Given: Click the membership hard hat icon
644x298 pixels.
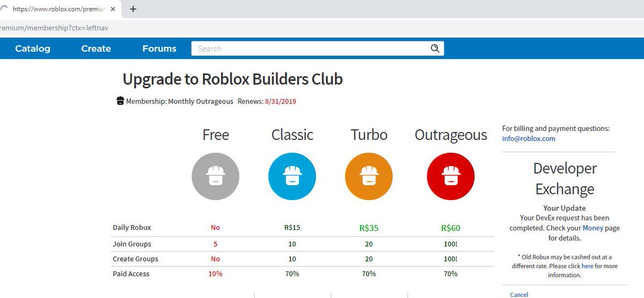Looking at the screenshot, I should coord(120,101).
